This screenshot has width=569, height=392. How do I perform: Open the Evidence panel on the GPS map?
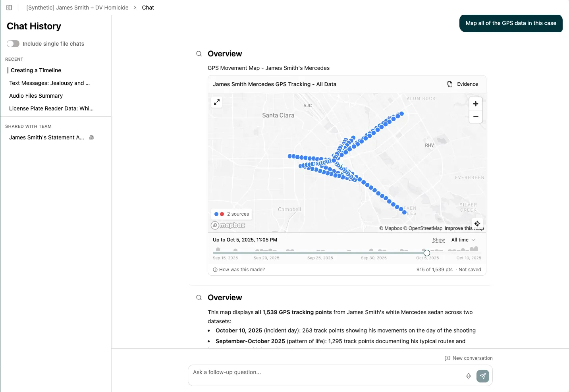coord(463,84)
